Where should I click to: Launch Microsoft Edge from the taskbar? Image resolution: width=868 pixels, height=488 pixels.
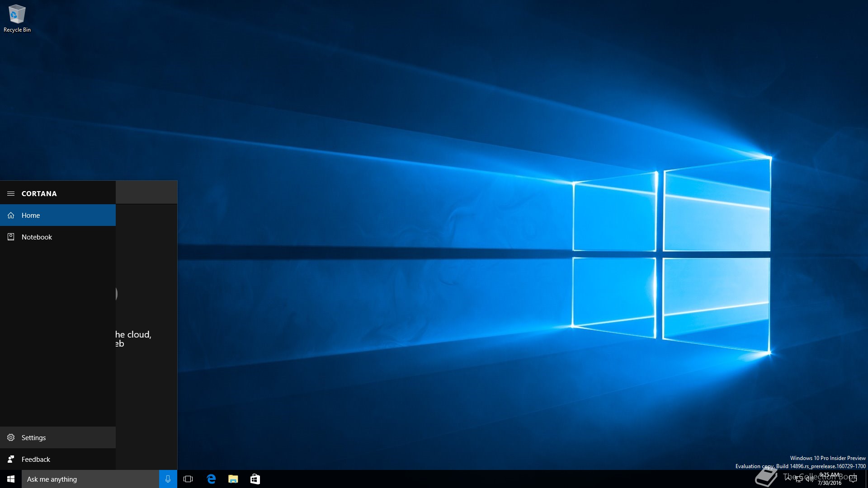211,479
